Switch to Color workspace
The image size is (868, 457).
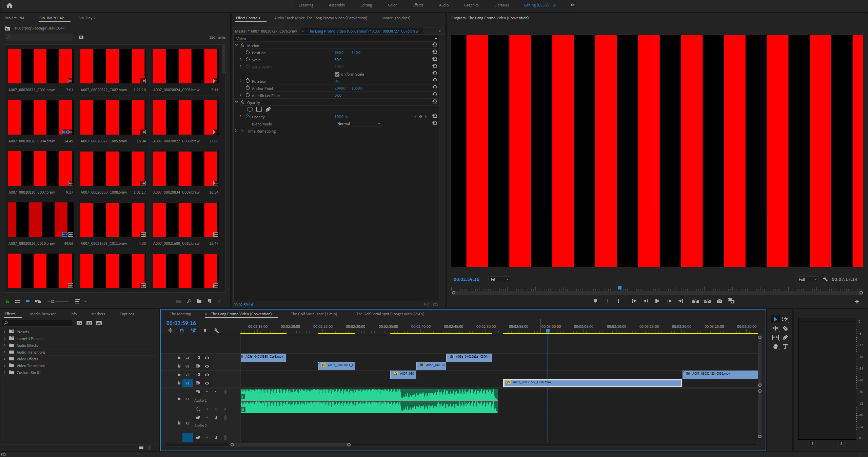point(392,5)
